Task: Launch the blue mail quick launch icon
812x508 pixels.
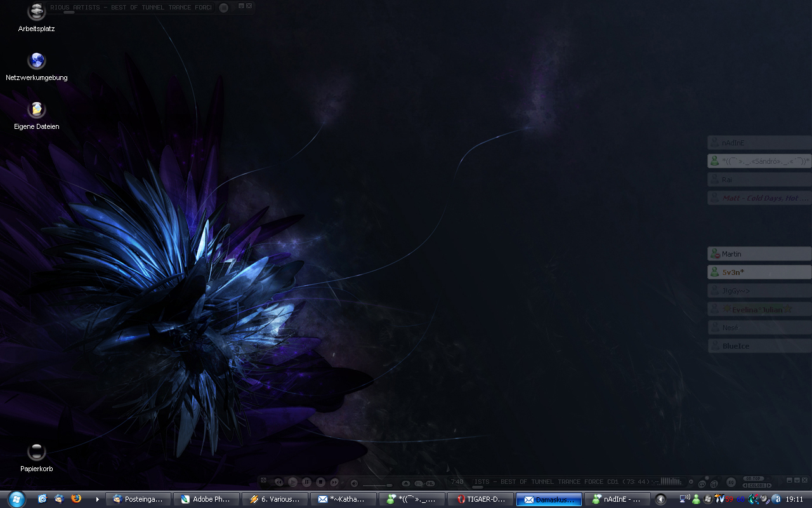Action: [x=43, y=499]
